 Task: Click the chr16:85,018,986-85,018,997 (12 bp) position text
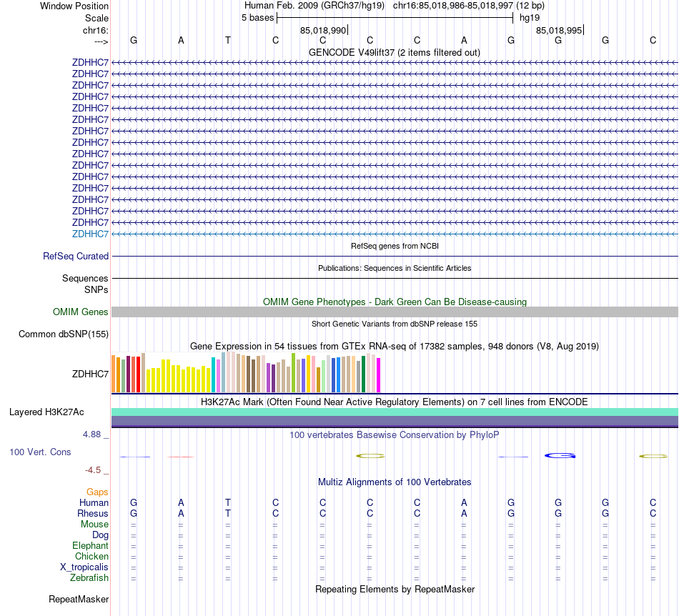[x=469, y=6]
